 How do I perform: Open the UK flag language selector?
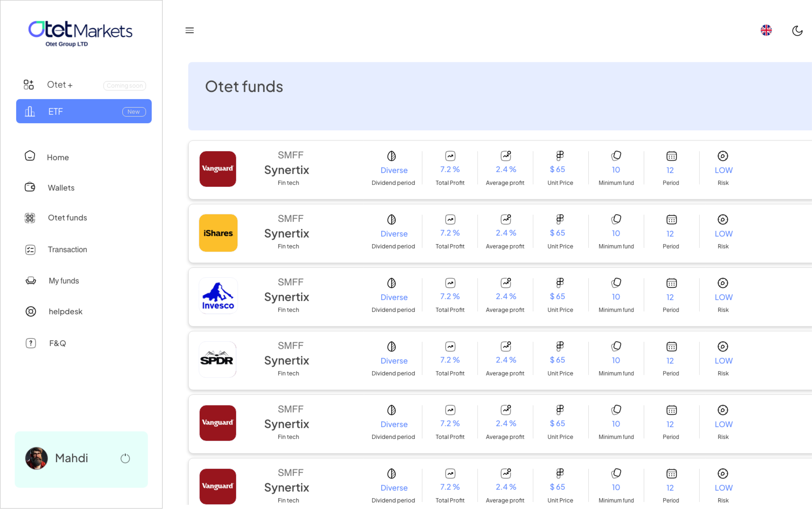coord(766,30)
